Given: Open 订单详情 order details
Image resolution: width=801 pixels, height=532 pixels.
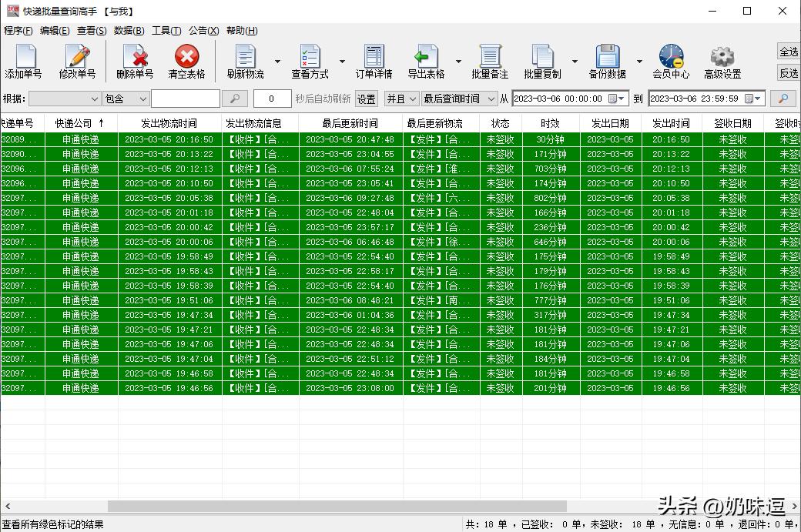Looking at the screenshot, I should coord(374,62).
